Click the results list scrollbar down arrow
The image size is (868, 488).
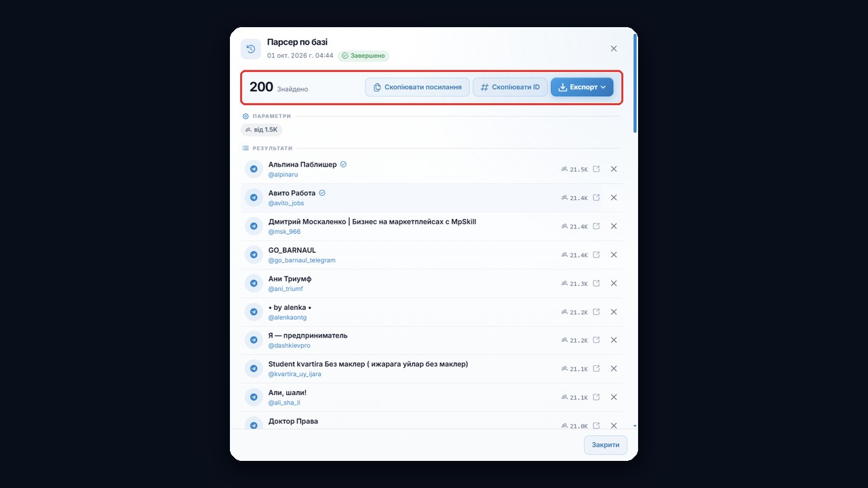tap(635, 426)
